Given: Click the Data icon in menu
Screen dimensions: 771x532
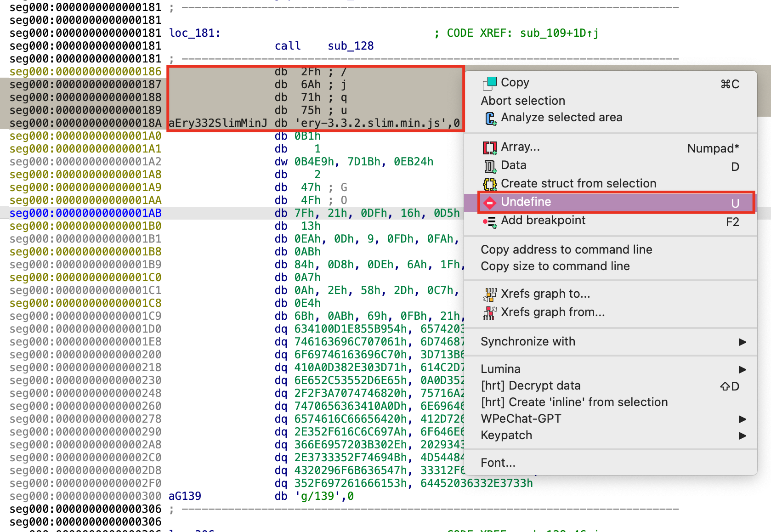Looking at the screenshot, I should [490, 166].
